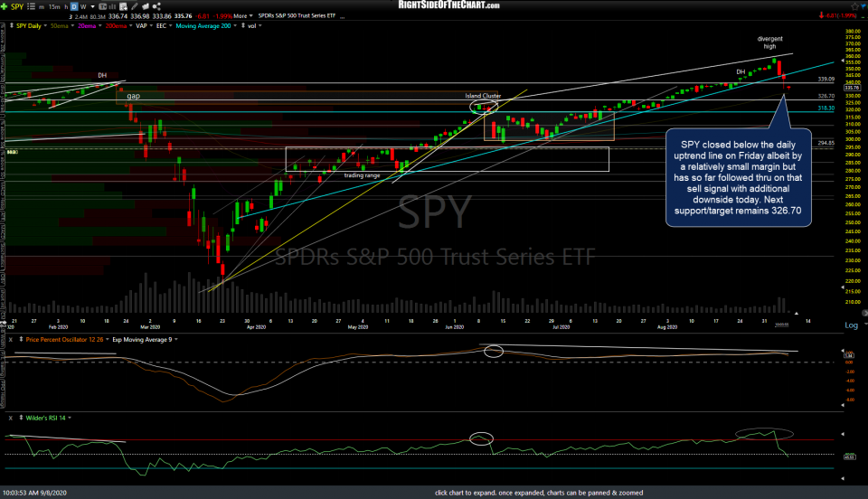Click the 294.85 price level label

click(826, 143)
